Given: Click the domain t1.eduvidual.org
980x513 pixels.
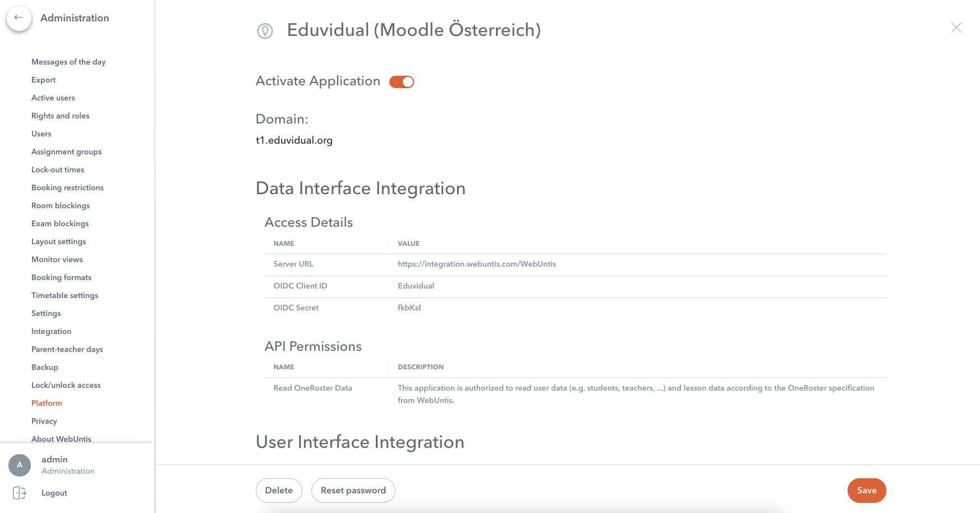Looking at the screenshot, I should click(x=294, y=140).
